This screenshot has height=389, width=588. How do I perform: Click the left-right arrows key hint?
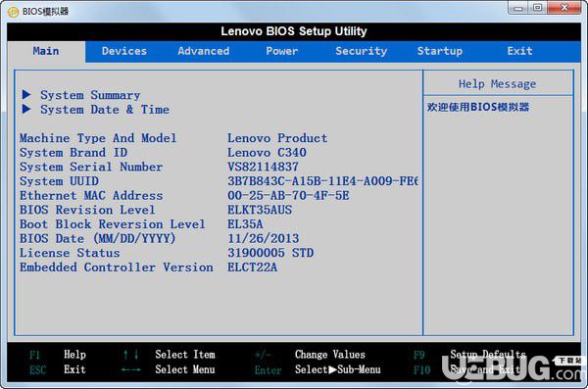[131, 370]
